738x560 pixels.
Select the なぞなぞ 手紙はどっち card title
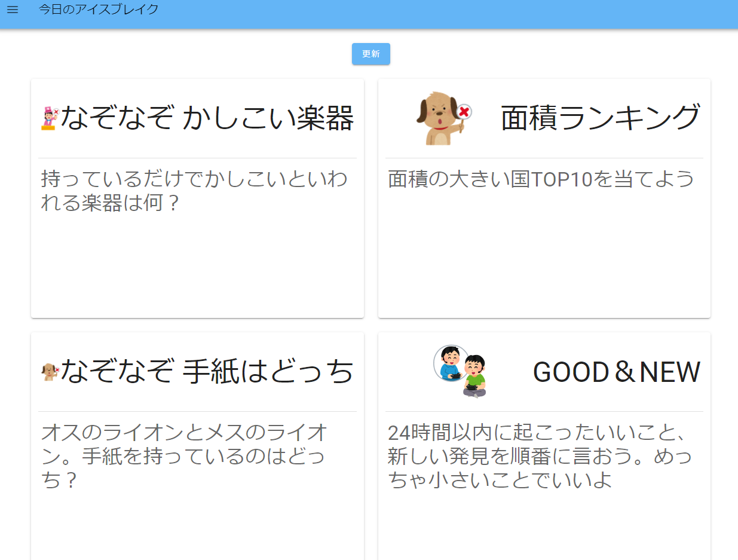coord(207,371)
